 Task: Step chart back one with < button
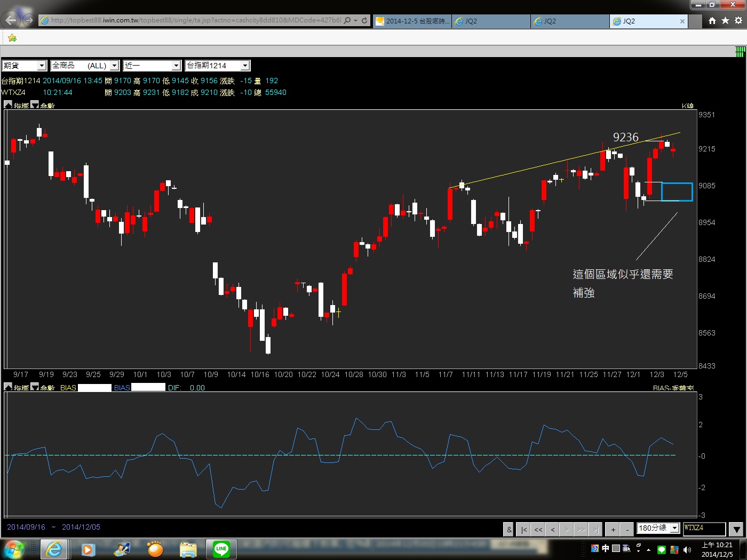553,529
